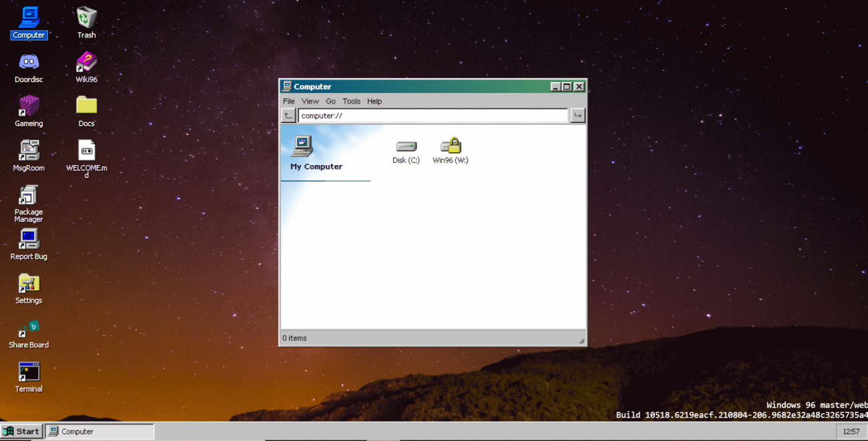Open the File menu
The width and height of the screenshot is (868, 441).
click(x=288, y=102)
